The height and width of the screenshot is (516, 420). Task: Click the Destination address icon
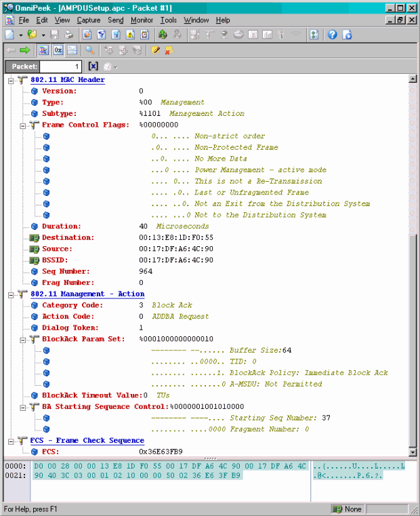34,237
